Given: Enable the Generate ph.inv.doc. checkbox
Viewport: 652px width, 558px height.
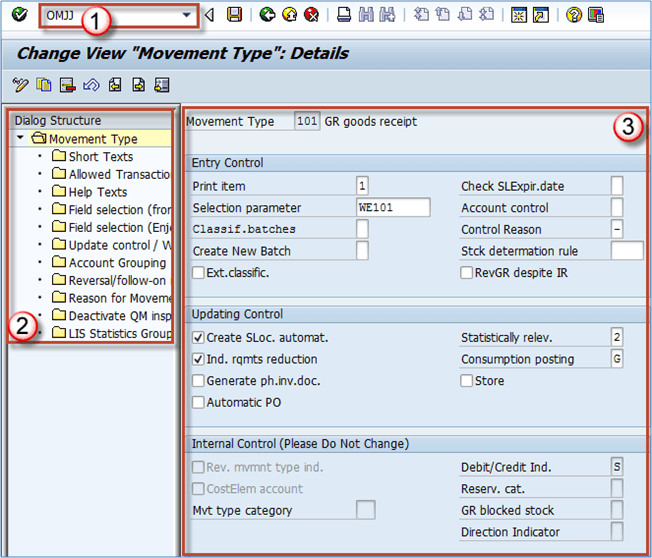Looking at the screenshot, I should (198, 381).
